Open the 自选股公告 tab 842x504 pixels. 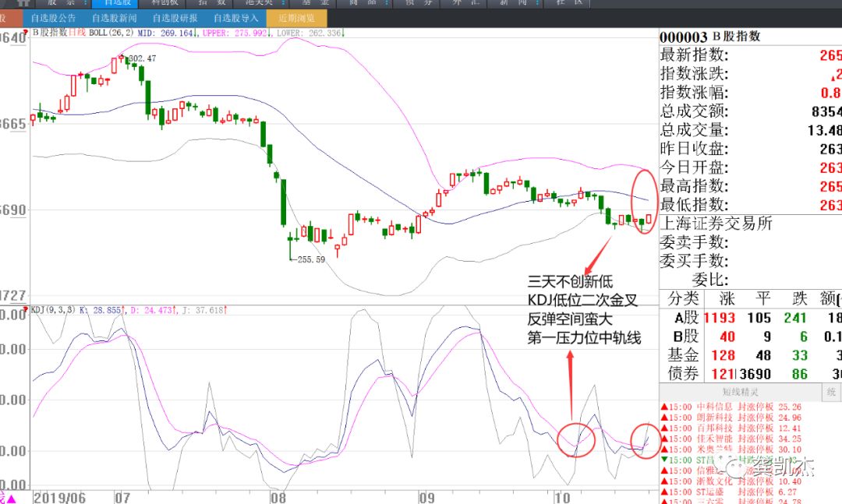click(x=53, y=18)
